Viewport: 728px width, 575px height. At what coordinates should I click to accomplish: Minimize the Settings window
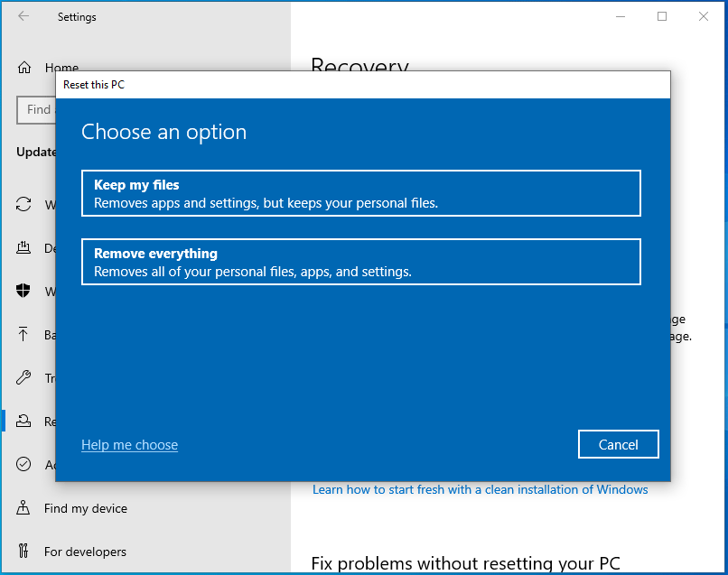point(621,17)
